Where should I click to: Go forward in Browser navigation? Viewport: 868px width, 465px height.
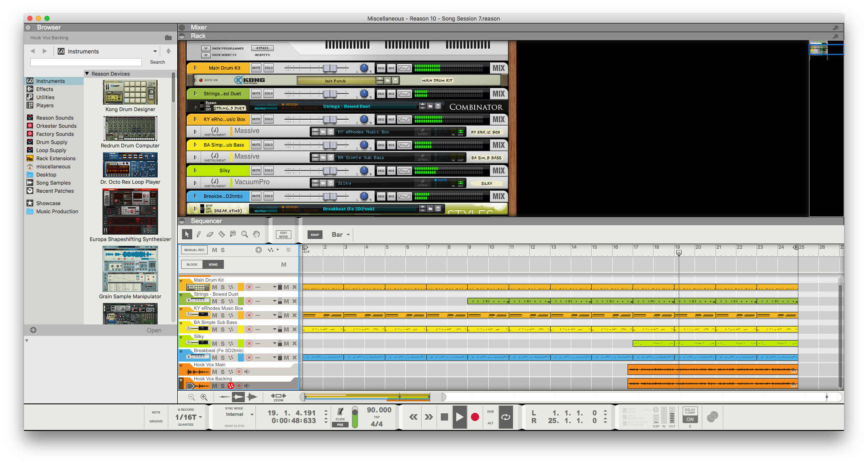[x=45, y=51]
